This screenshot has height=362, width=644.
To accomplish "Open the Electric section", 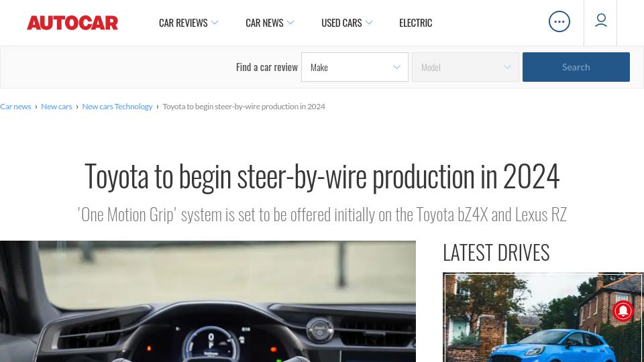I will [x=416, y=23].
